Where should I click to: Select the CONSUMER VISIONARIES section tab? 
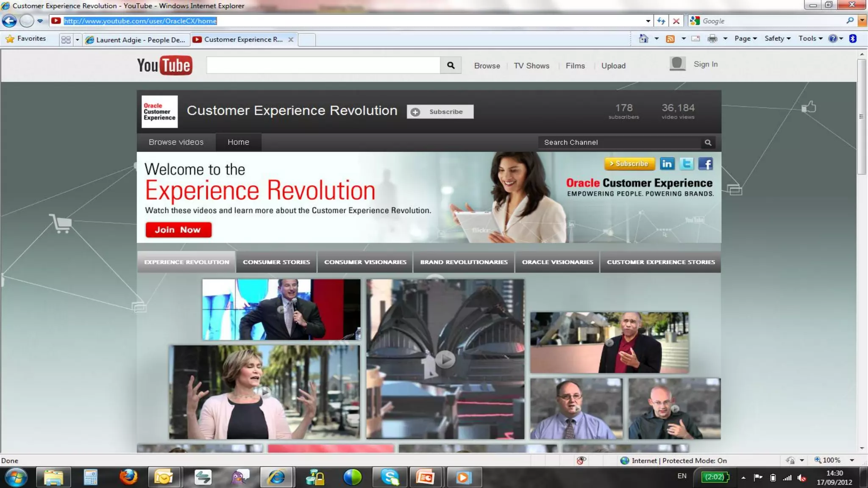[x=365, y=262]
